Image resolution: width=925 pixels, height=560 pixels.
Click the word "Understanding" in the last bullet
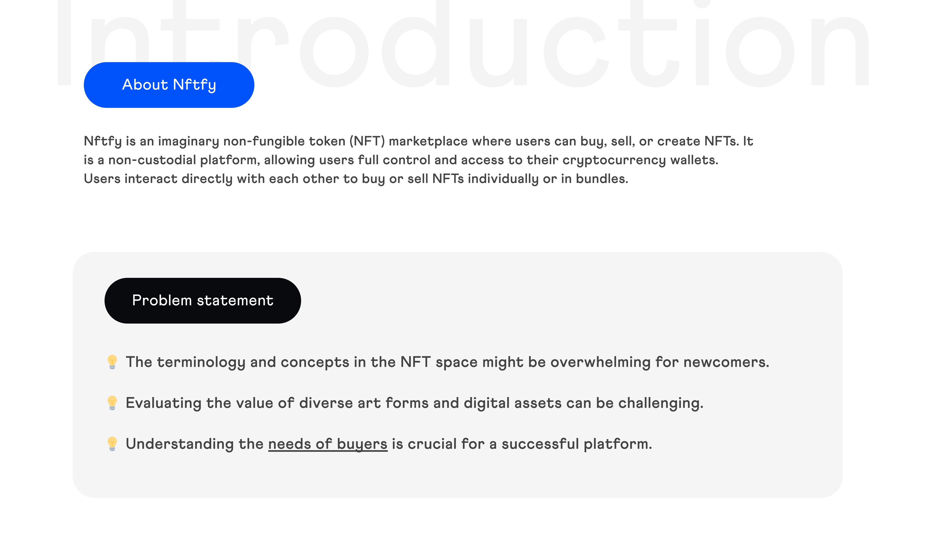179,444
